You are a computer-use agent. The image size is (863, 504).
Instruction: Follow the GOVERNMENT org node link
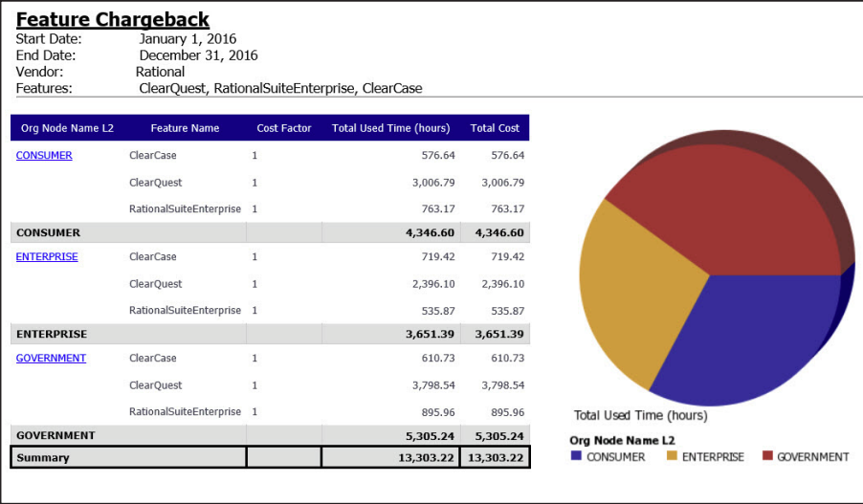click(51, 358)
